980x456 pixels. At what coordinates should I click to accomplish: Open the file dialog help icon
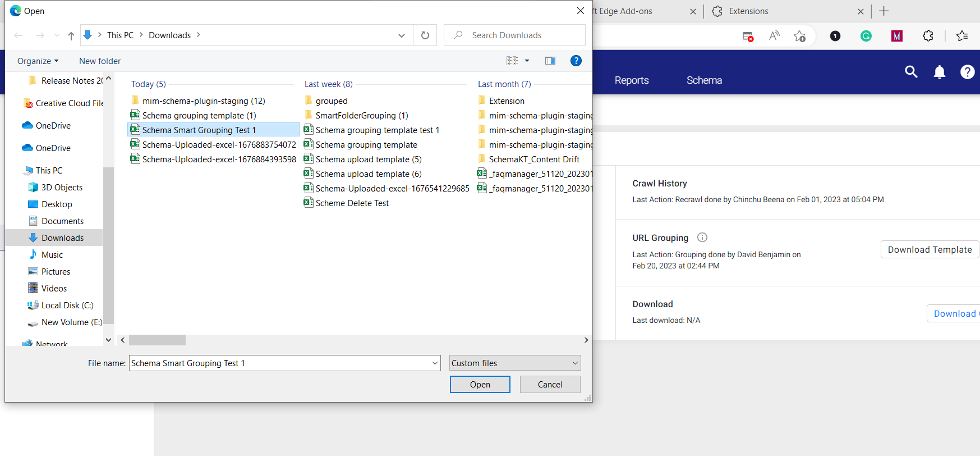[576, 61]
